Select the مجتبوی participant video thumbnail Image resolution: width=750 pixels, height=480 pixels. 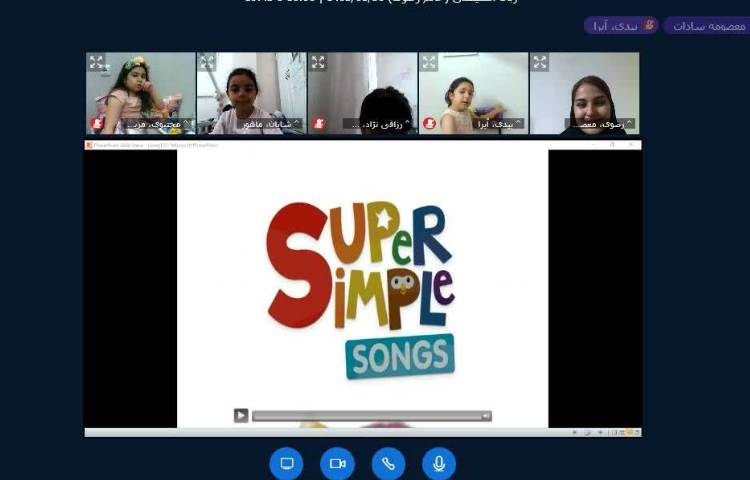[x=141, y=93]
